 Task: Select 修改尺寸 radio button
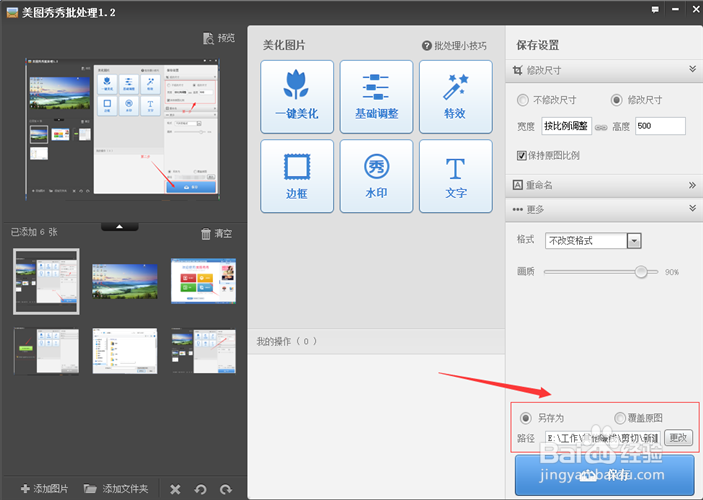tap(616, 100)
